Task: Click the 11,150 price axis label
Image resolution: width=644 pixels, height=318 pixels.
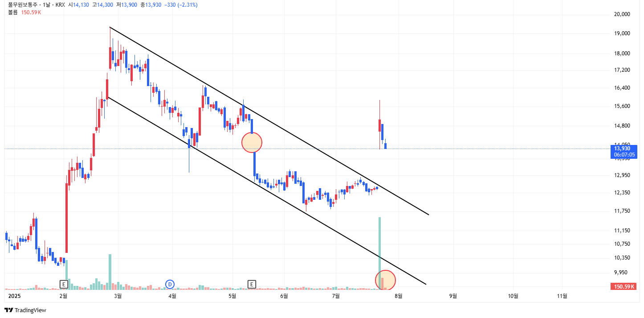Action: tap(621, 231)
